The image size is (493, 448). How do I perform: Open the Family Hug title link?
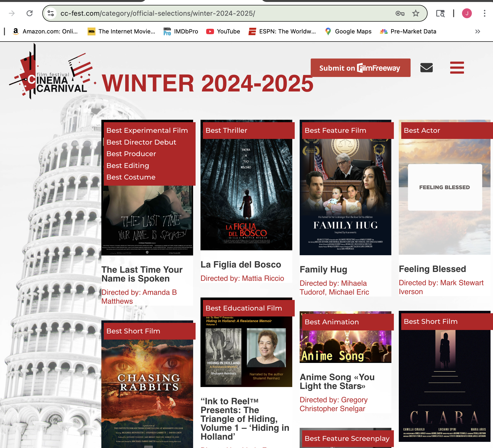[323, 269]
